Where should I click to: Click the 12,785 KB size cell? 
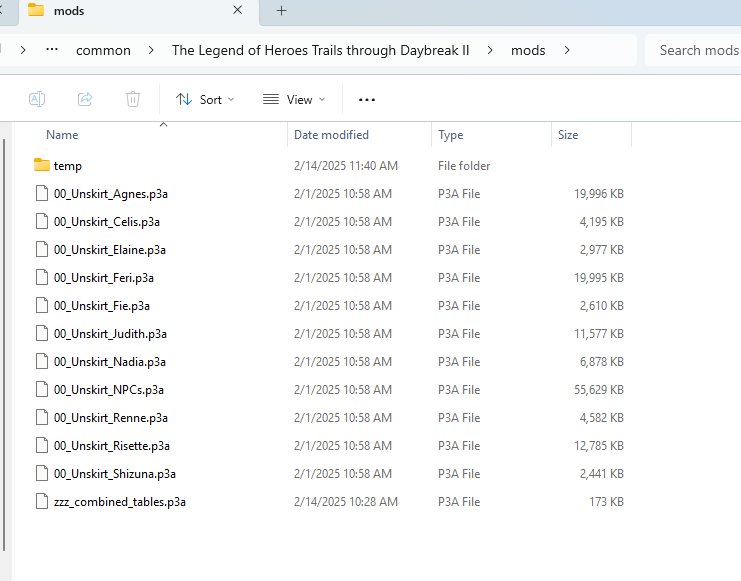pyautogui.click(x=599, y=446)
